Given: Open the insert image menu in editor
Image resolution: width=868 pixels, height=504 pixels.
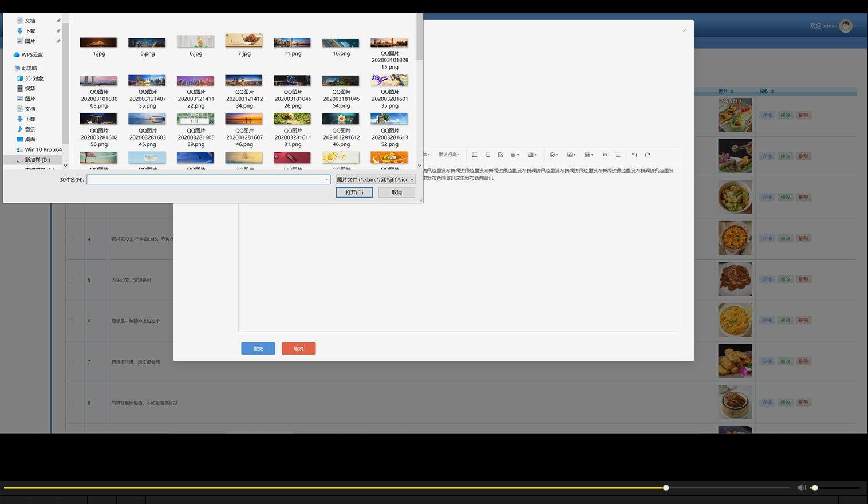Looking at the screenshot, I should [571, 155].
